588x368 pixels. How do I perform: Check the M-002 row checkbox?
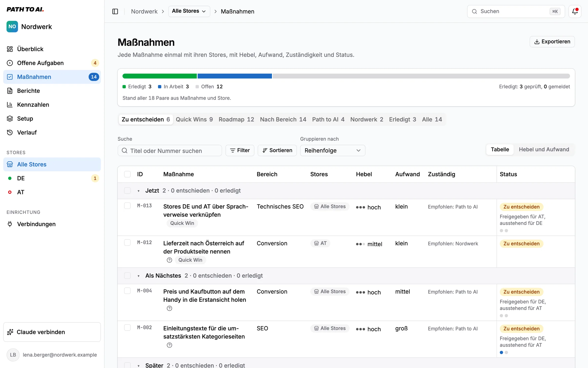point(127,328)
